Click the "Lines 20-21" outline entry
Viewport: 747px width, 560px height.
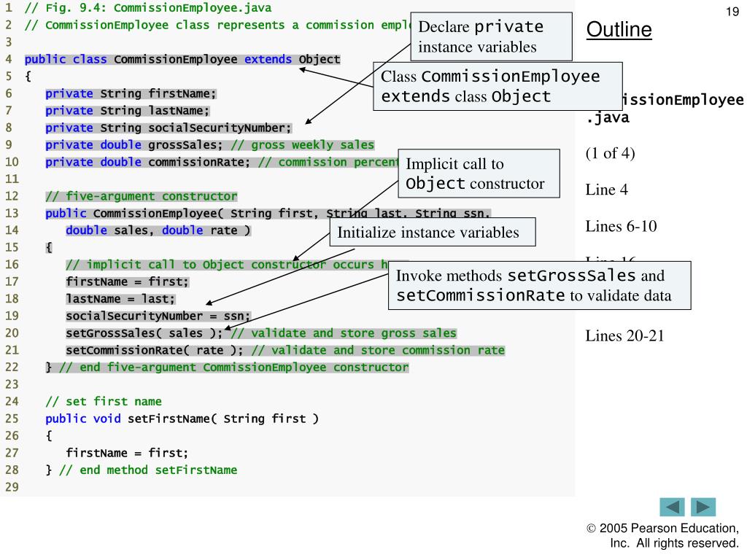[x=624, y=335]
